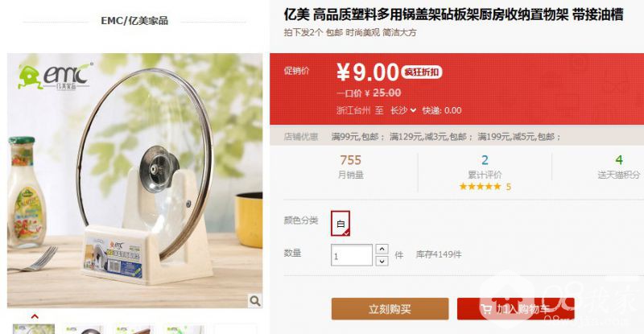Click the five-star rating icons
644x334 pixels.
point(480,187)
